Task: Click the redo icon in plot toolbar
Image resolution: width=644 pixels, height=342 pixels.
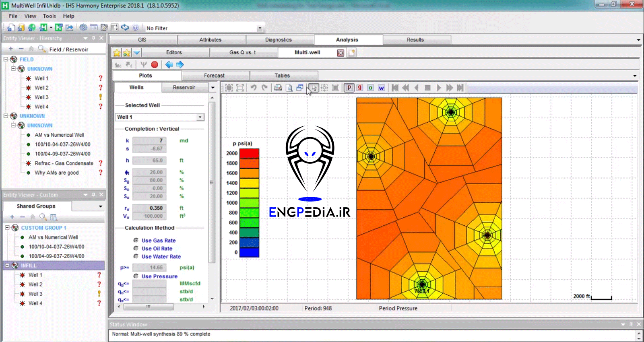Action: point(264,88)
